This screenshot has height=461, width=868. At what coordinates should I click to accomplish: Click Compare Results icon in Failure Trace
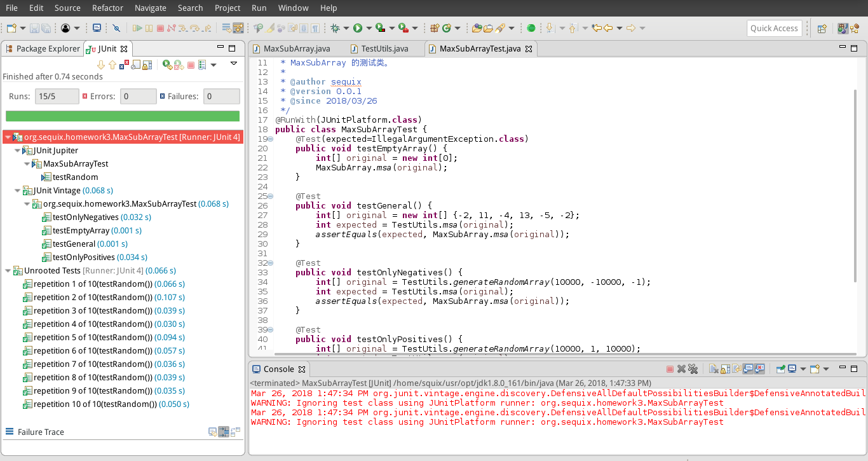[x=235, y=432]
